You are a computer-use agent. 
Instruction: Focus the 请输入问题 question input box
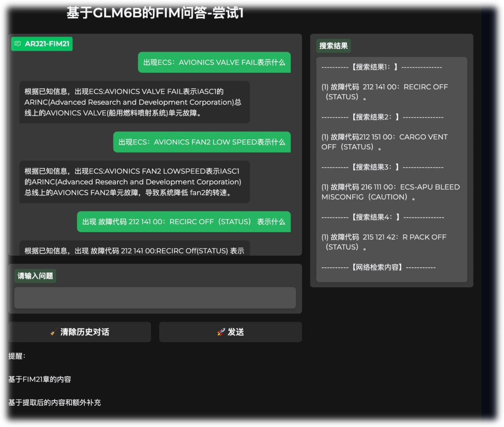155,298
